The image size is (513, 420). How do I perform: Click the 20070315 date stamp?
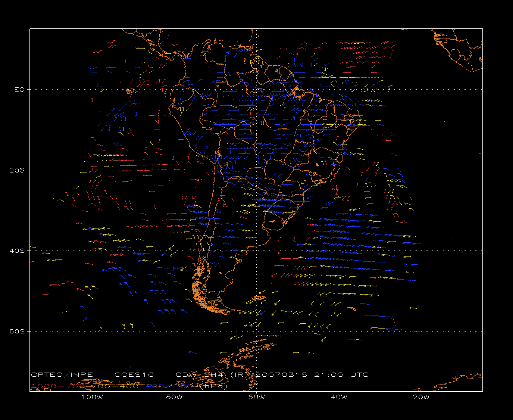[x=281, y=375]
